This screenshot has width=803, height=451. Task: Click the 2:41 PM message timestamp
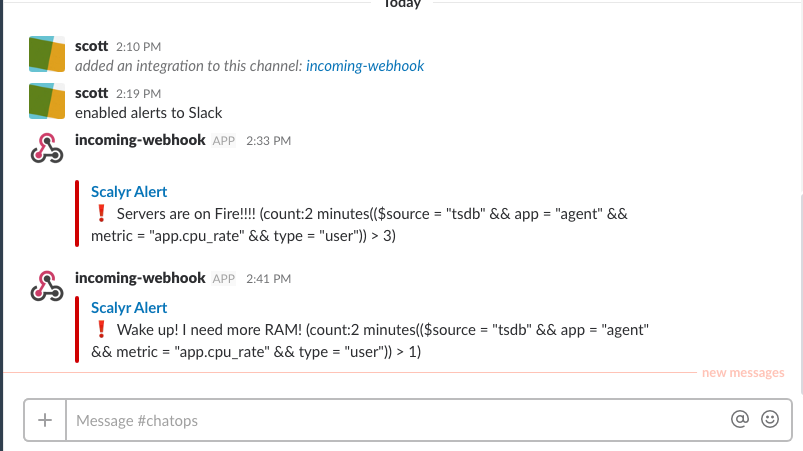[268, 278]
